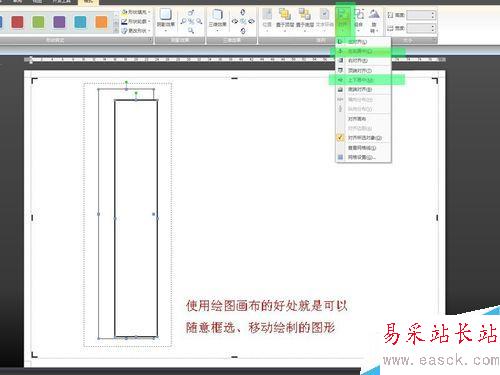Tilt 3-D effect left

click(235, 22)
